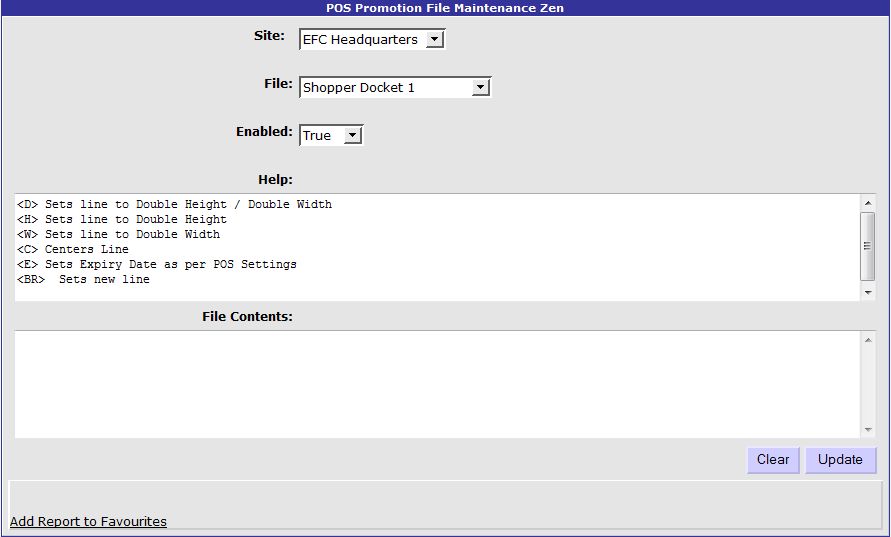Click the File Contents scroll up arrow
Viewport: 891px width, 537px height.
coord(867,341)
